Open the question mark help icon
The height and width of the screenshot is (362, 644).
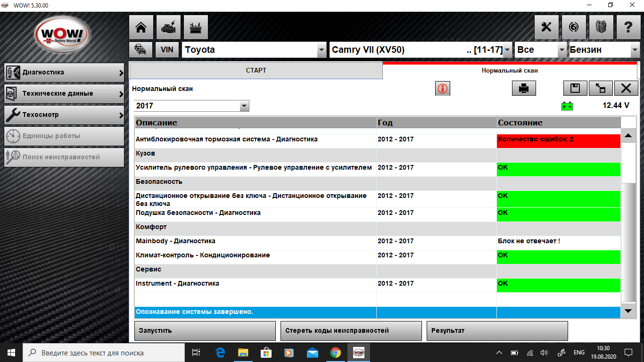point(628,27)
